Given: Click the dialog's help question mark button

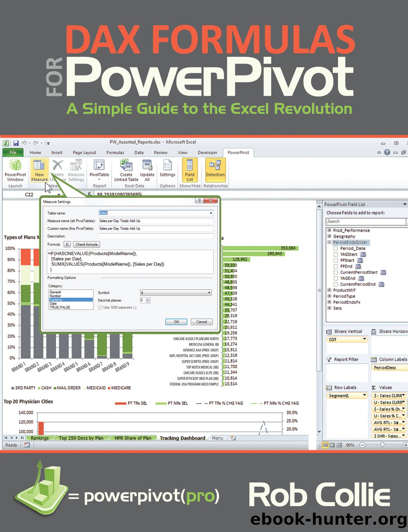Looking at the screenshot, I should [x=199, y=200].
